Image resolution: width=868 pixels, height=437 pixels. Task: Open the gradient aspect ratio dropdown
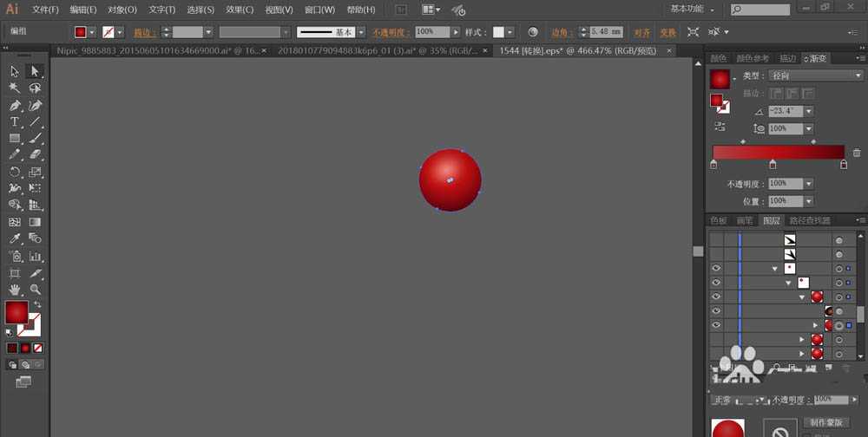[809, 129]
